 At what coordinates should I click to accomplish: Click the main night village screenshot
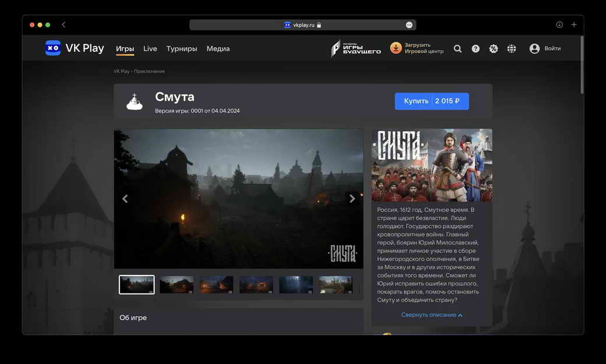coord(238,199)
